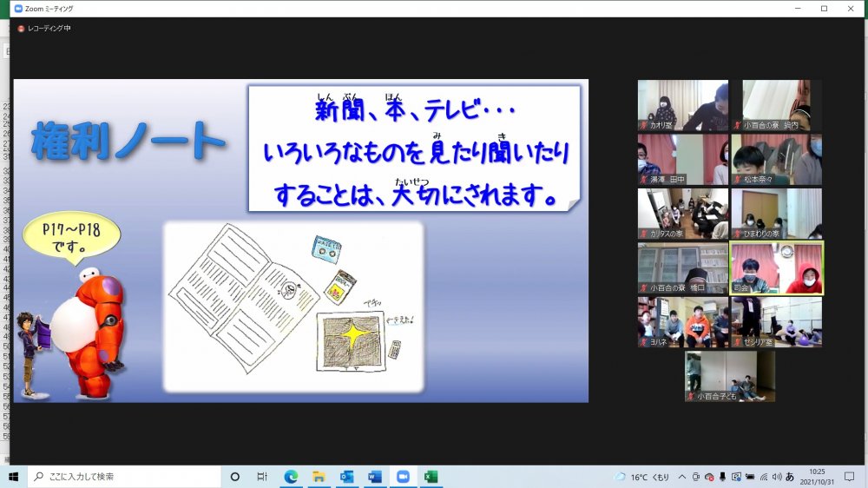Open File Explorer from the taskbar

pyautogui.click(x=319, y=477)
